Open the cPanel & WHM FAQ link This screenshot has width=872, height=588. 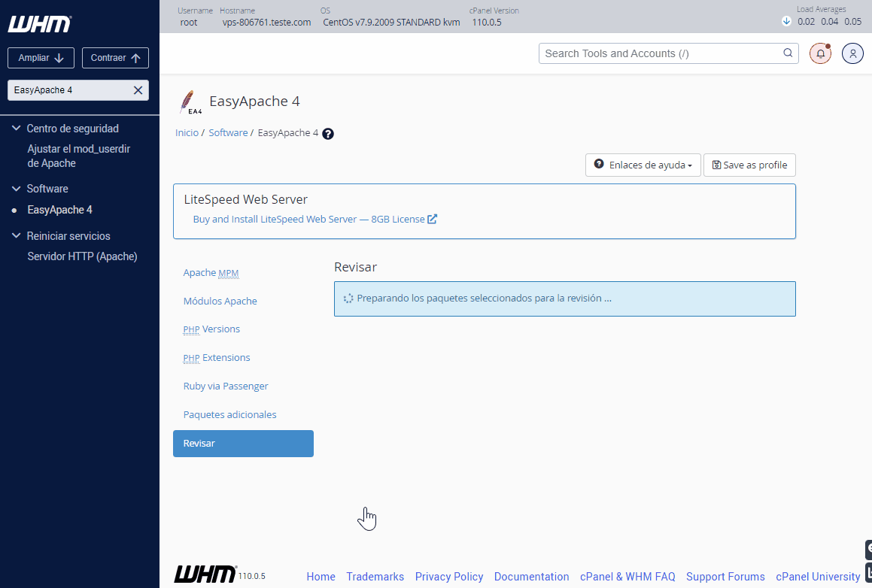627,577
